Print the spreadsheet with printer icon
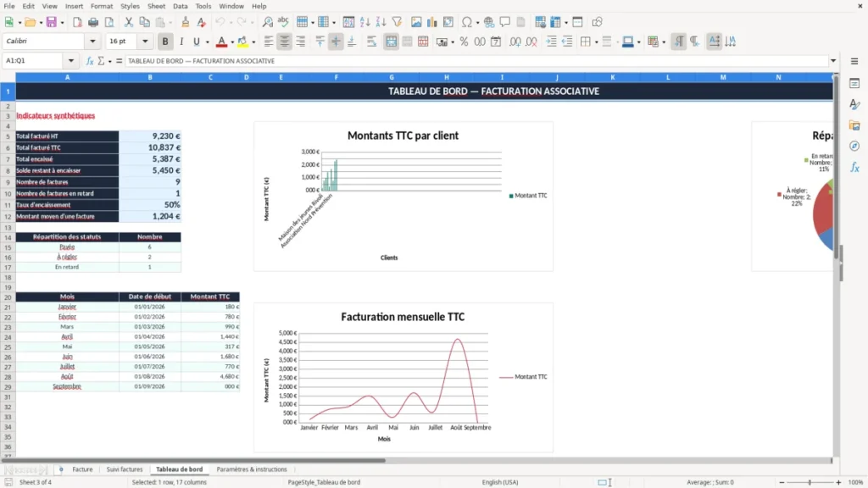The width and height of the screenshot is (868, 488). 93,22
